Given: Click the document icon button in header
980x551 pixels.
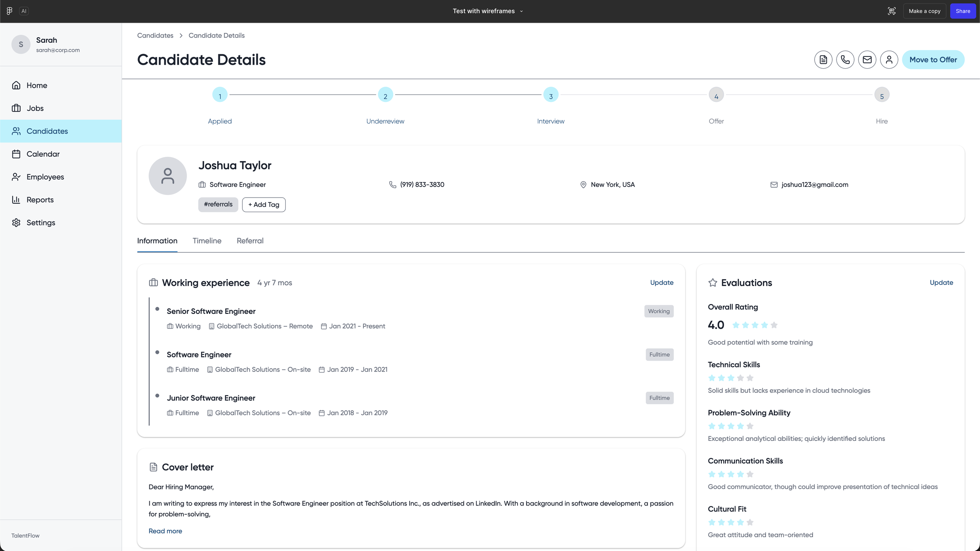Looking at the screenshot, I should (x=823, y=60).
